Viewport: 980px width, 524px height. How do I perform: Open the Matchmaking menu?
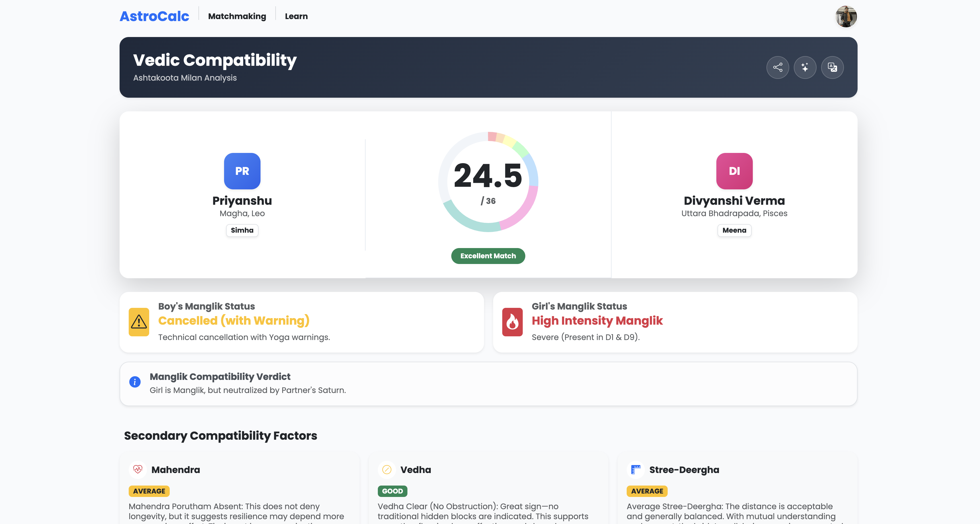click(237, 16)
